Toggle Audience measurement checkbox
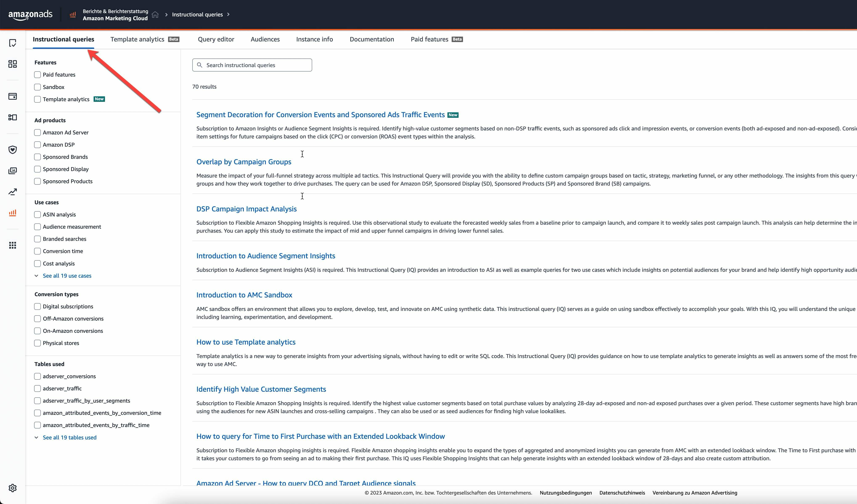857x504 pixels. click(x=37, y=227)
